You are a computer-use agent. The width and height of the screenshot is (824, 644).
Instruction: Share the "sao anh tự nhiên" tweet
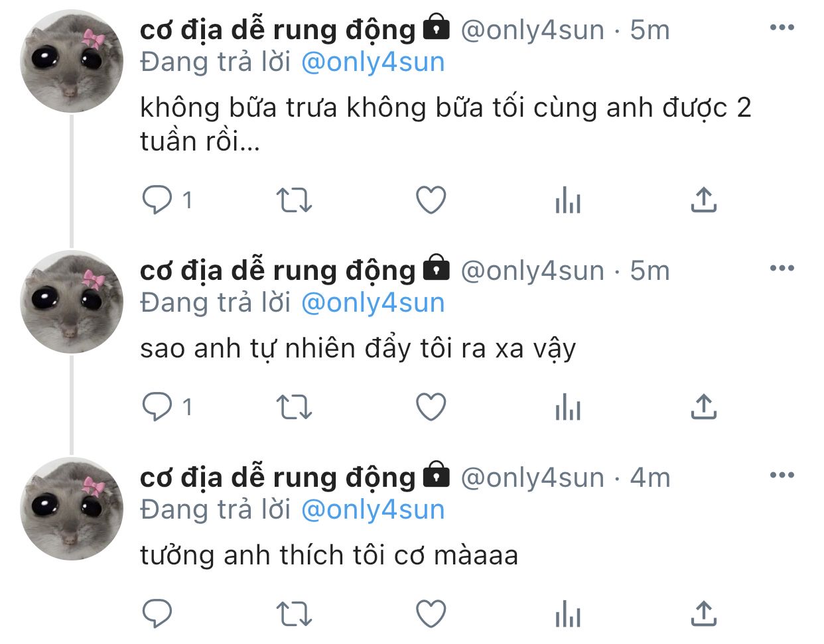point(704,407)
